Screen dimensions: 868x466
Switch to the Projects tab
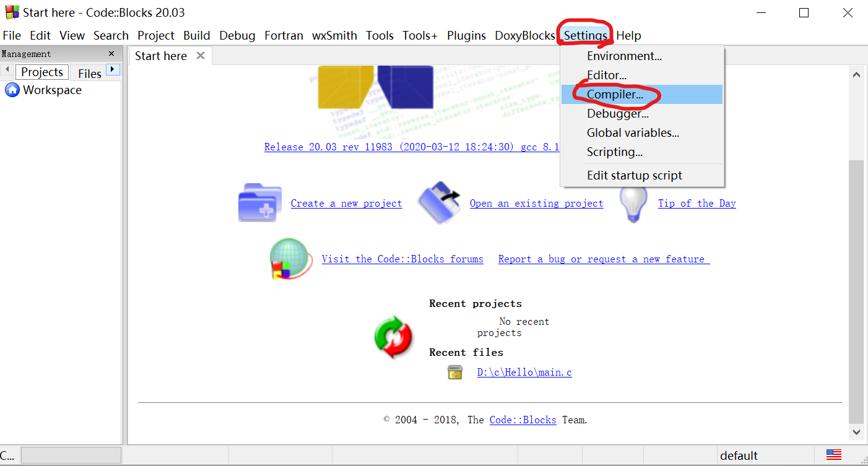pos(42,72)
